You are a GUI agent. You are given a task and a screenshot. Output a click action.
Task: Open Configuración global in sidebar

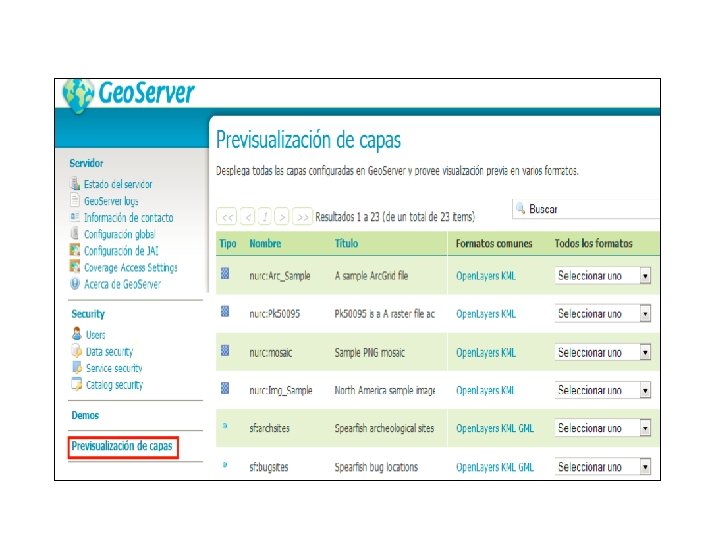[x=119, y=234]
